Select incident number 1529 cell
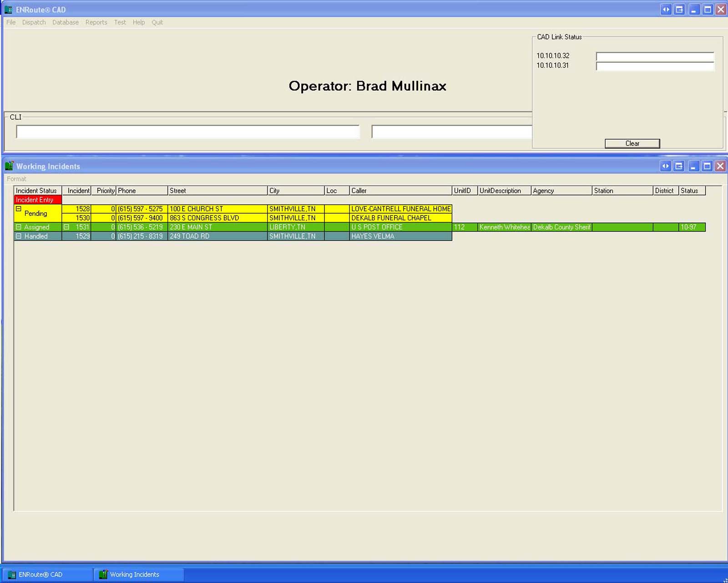 [x=76, y=236]
